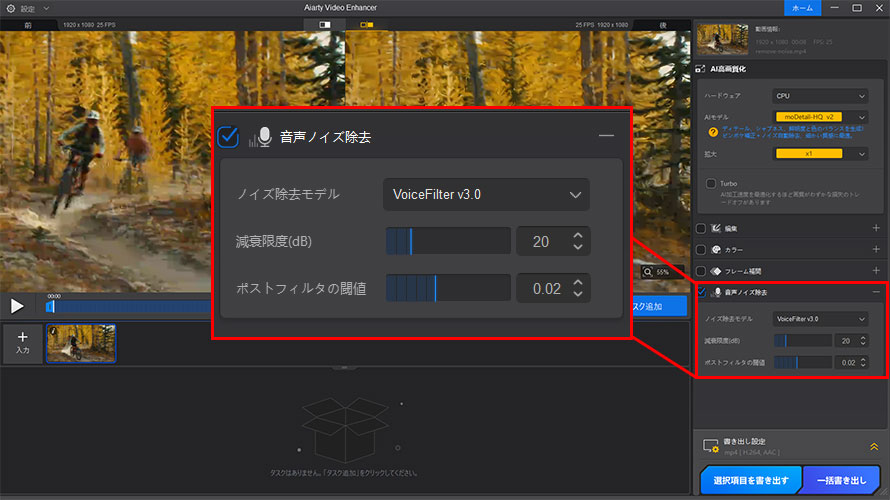Switch to single-view preview layout icon
890x500 pixels.
tap(324, 23)
